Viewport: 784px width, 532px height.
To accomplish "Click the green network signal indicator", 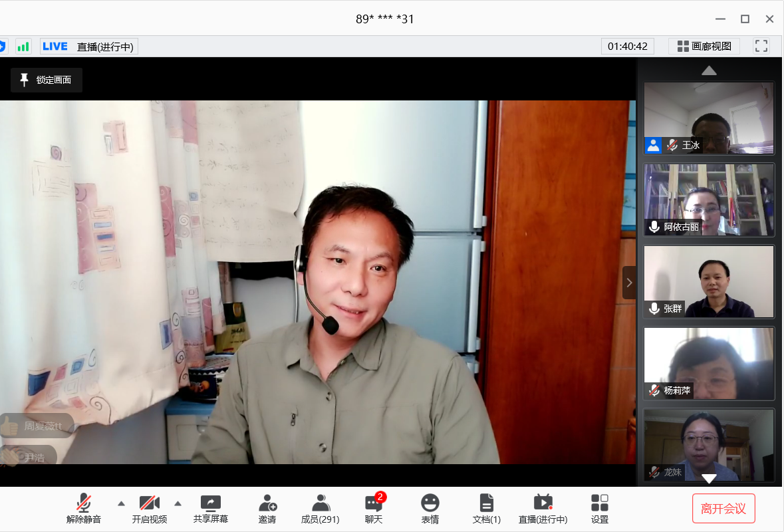I will [23, 47].
